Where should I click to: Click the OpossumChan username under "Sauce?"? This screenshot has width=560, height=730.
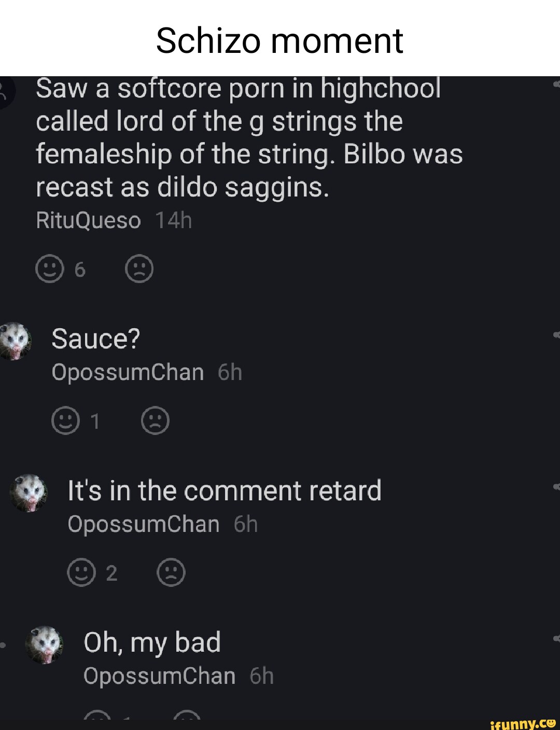tap(128, 372)
